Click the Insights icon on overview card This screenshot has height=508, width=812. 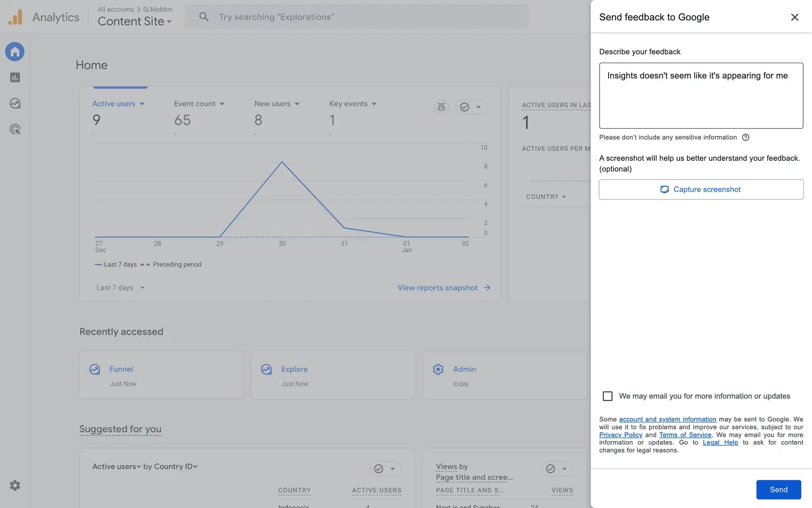pos(441,107)
